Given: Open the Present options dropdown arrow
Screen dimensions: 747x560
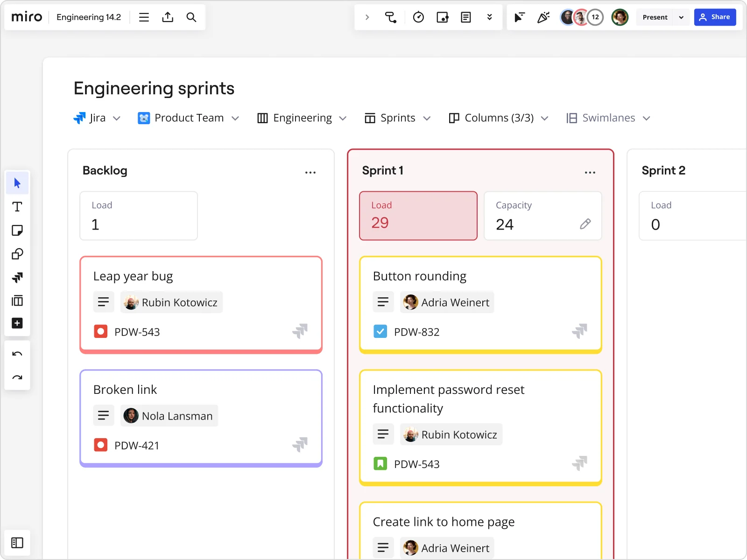Looking at the screenshot, I should [681, 17].
